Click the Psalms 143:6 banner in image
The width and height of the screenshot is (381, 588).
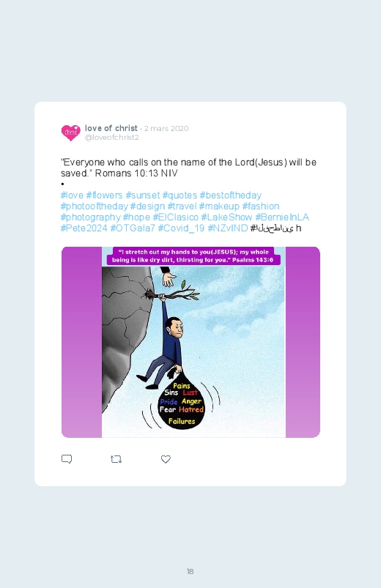point(193,256)
